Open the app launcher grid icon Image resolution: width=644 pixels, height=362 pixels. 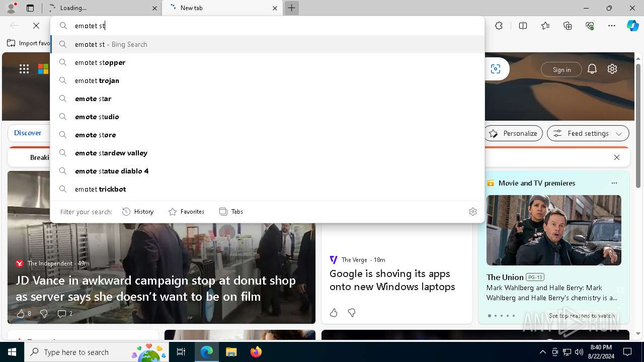coord(24,69)
